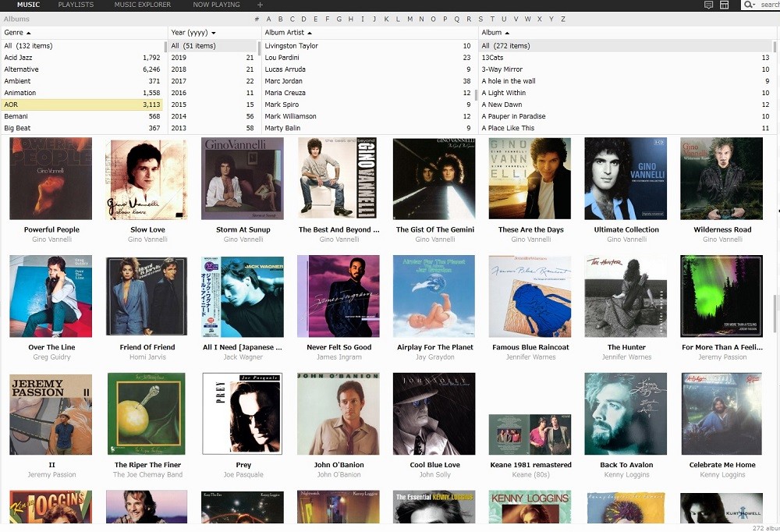Image resolution: width=780 pixels, height=532 pixels.
Task: Filter by year 2014
Action: [212, 116]
